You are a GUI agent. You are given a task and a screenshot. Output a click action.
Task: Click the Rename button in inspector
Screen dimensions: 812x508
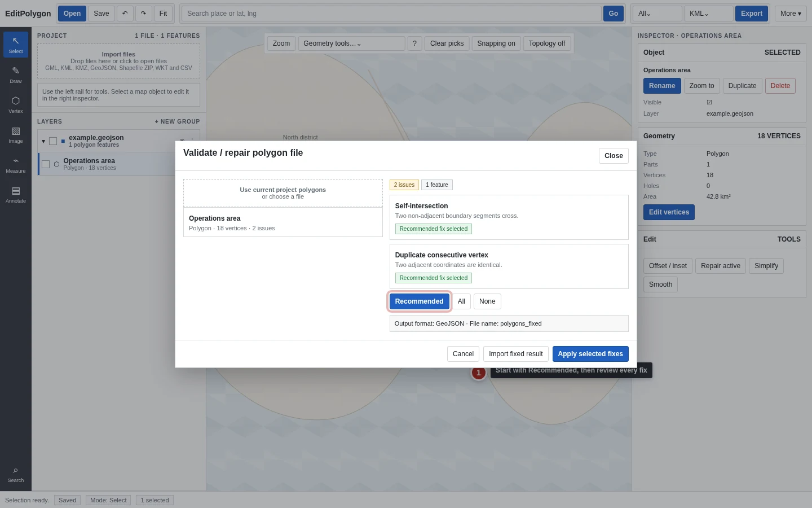[x=662, y=86]
